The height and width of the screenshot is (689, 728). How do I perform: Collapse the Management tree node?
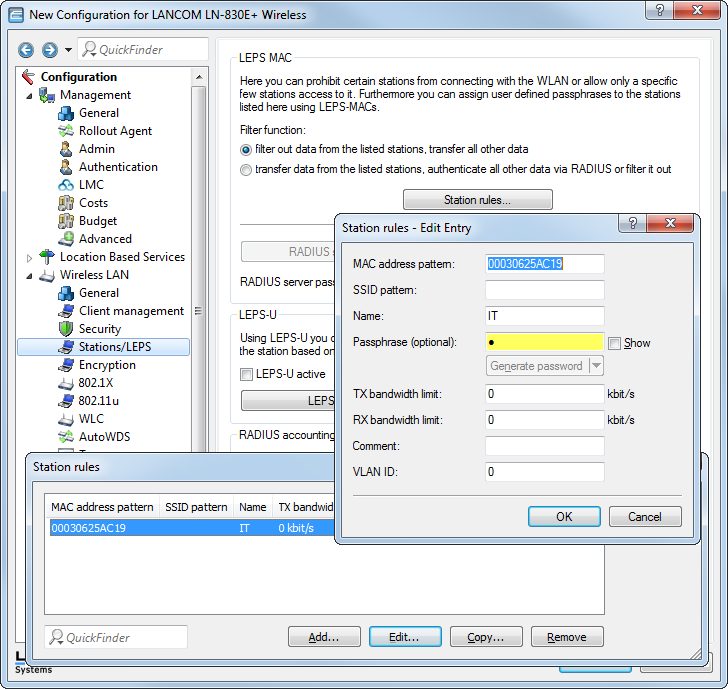click(x=29, y=95)
